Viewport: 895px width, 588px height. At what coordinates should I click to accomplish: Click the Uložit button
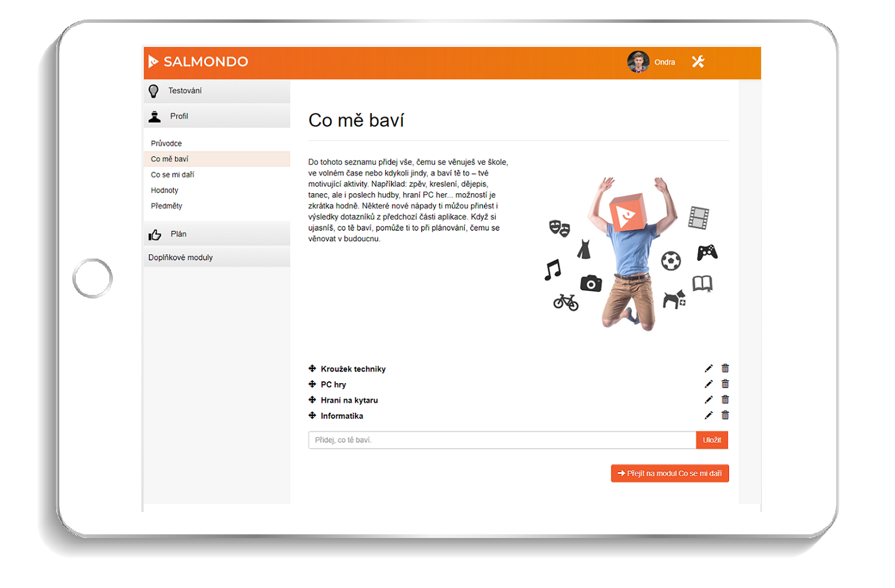712,440
